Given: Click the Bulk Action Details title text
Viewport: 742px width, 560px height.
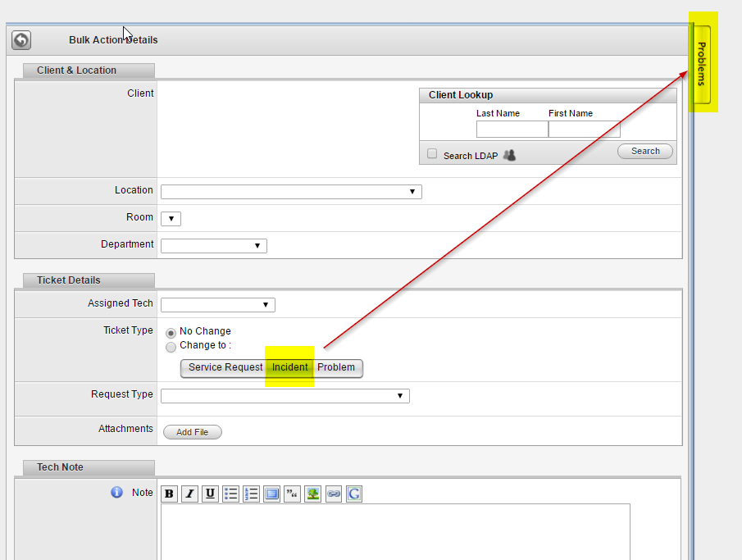Looking at the screenshot, I should pos(113,40).
